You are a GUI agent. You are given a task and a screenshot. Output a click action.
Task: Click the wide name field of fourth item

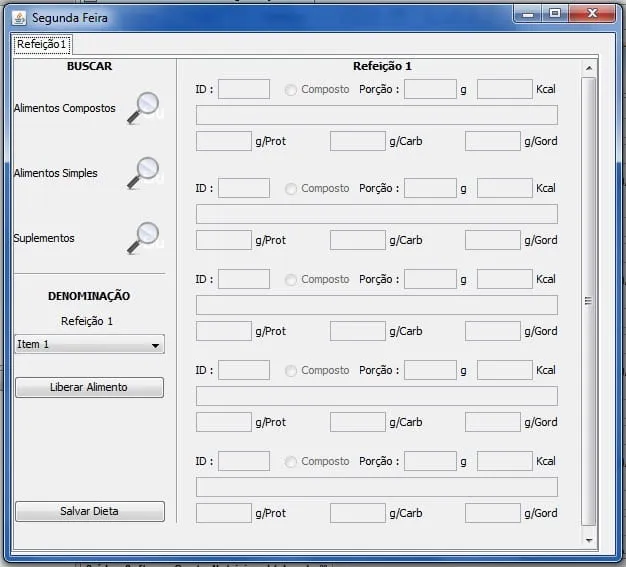377,397
